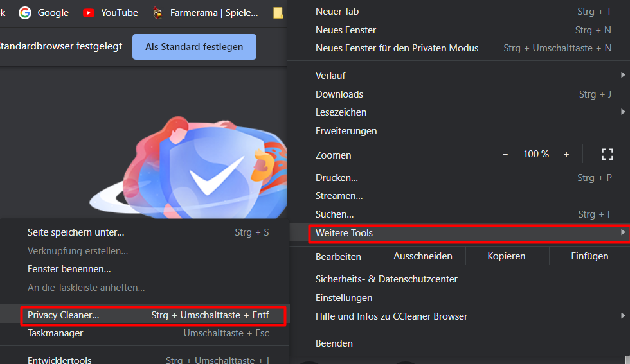630x364 pixels.
Task: Open Google bookmark in bookmarks bar
Action: click(44, 13)
